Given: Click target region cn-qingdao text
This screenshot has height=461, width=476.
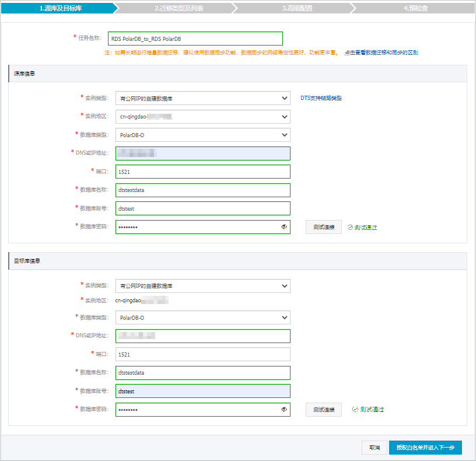Looking at the screenshot, I should point(128,301).
